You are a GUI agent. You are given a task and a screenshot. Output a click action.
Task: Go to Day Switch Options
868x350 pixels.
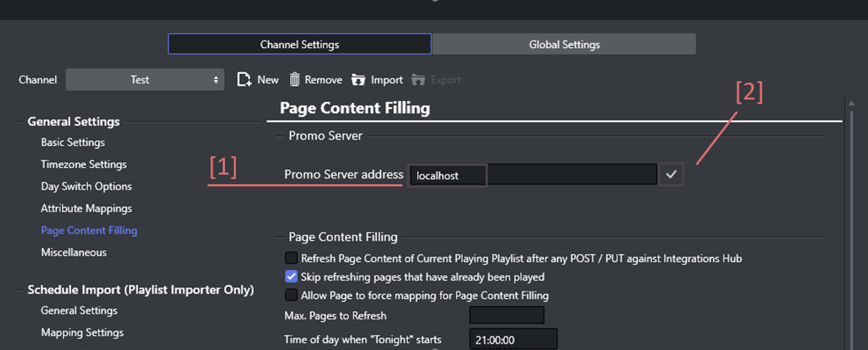pyautogui.click(x=86, y=186)
